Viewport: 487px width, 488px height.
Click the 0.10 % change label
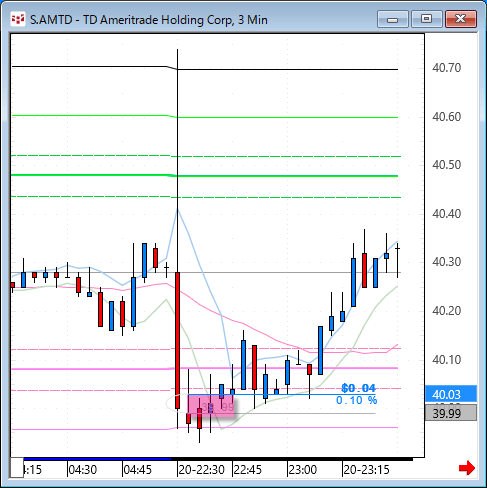click(356, 400)
